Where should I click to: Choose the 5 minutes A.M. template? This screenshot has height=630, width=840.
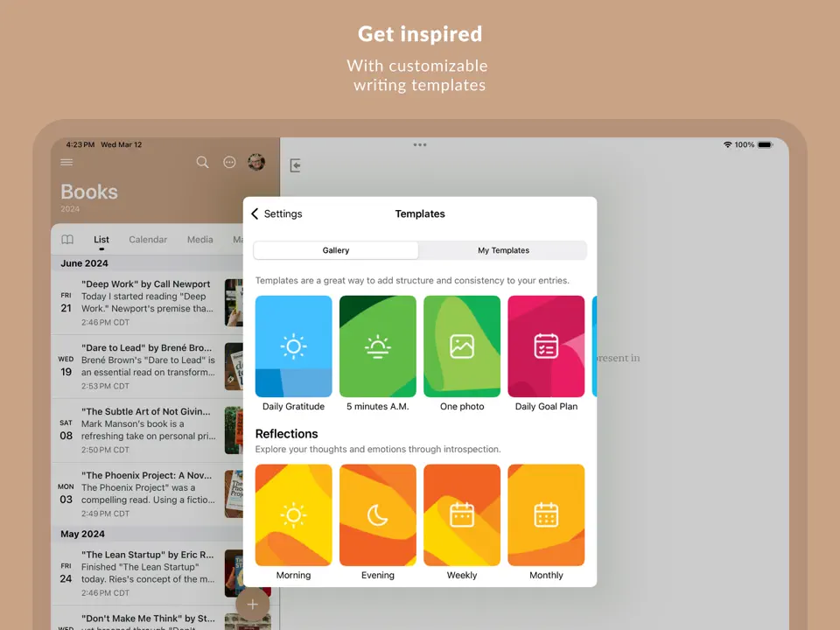(x=377, y=346)
